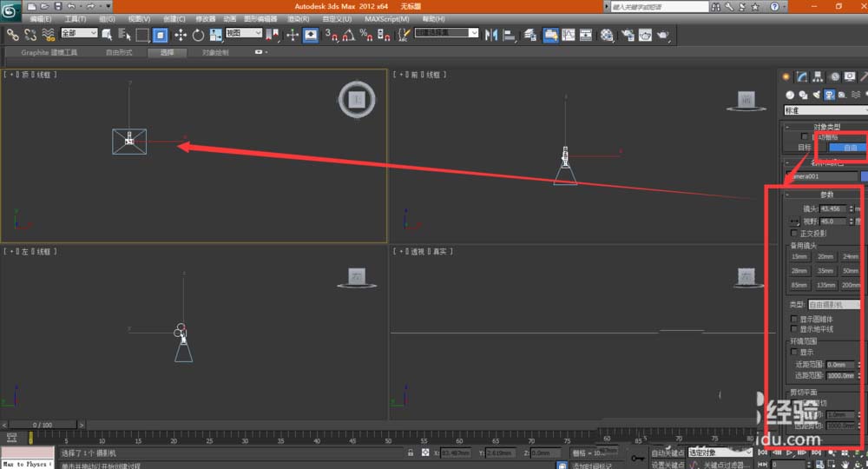Open the 工具(T) menu

pyautogui.click(x=75, y=19)
